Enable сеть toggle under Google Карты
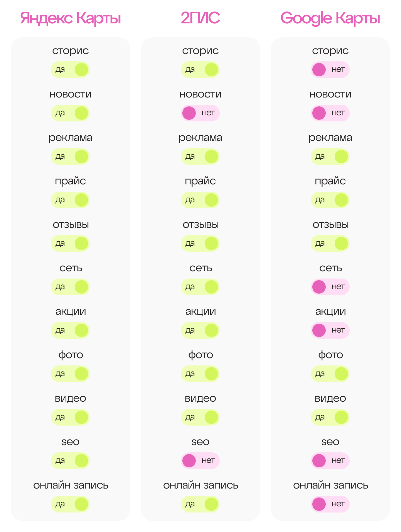 330,287
